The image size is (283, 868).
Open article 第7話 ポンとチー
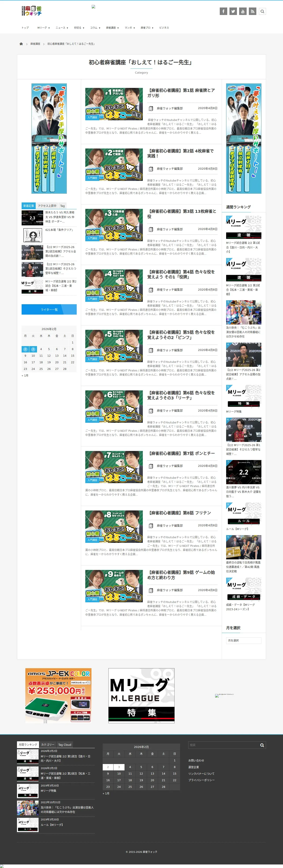pyautogui.click(x=181, y=453)
